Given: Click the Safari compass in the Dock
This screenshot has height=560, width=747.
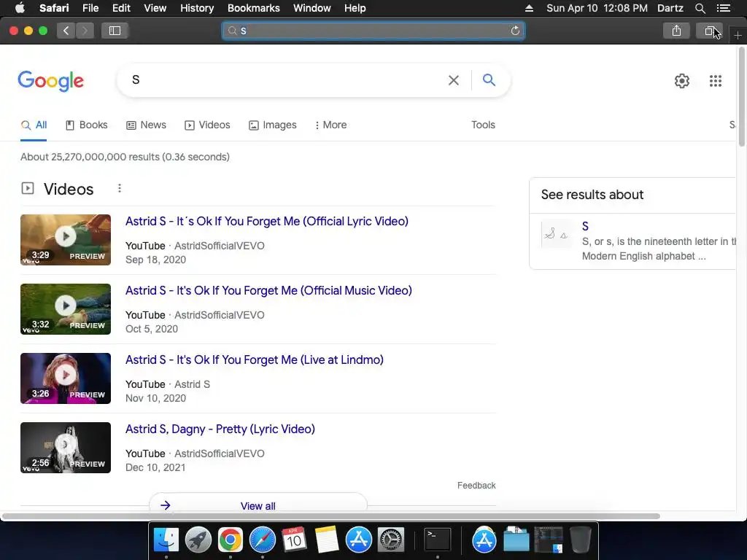Looking at the screenshot, I should (x=263, y=540).
